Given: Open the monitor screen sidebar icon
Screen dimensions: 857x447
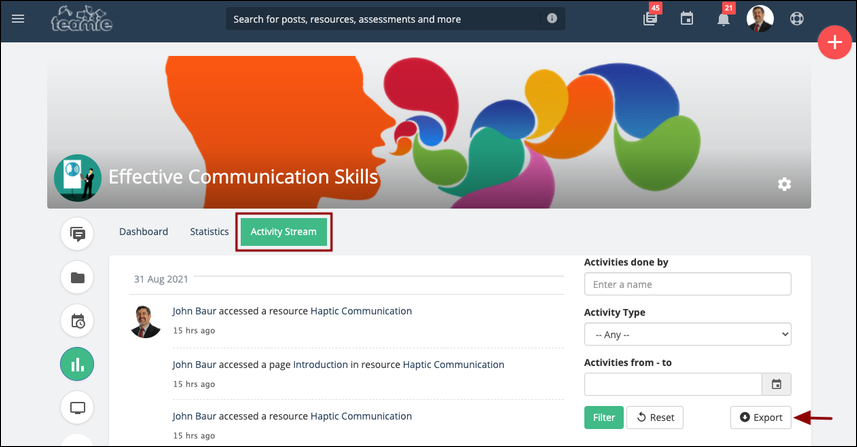Looking at the screenshot, I should 77,408.
